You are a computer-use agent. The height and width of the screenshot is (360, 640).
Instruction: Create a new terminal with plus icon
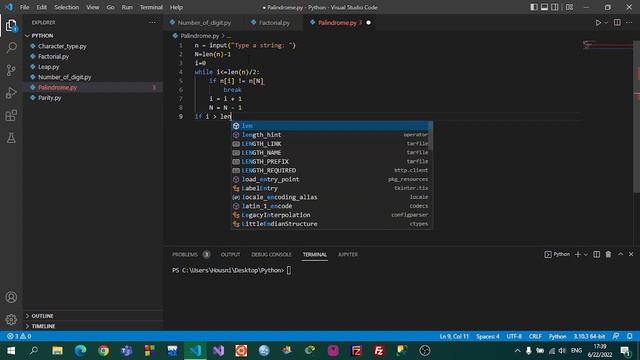[578, 254]
